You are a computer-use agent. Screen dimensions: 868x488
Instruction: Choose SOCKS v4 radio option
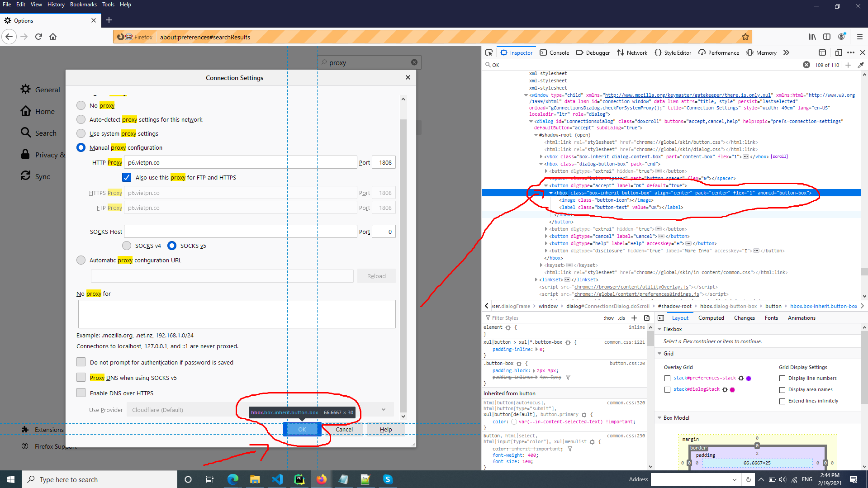pos(127,246)
